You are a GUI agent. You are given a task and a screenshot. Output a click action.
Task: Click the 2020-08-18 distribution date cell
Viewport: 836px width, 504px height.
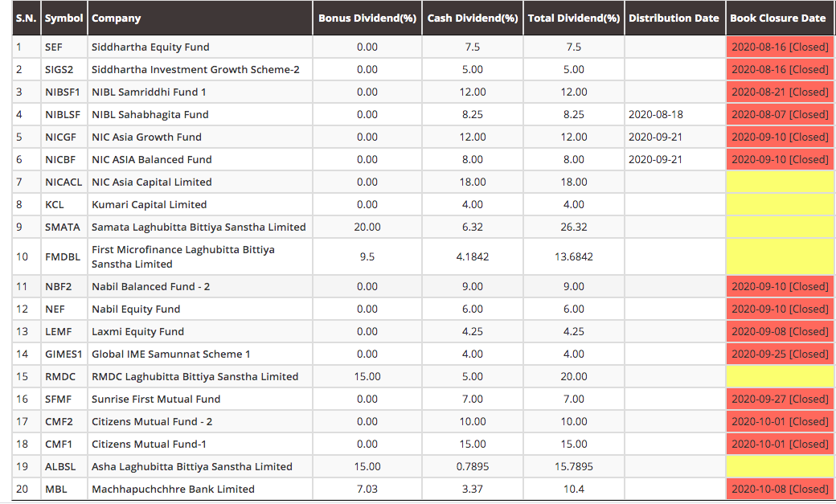pos(655,114)
